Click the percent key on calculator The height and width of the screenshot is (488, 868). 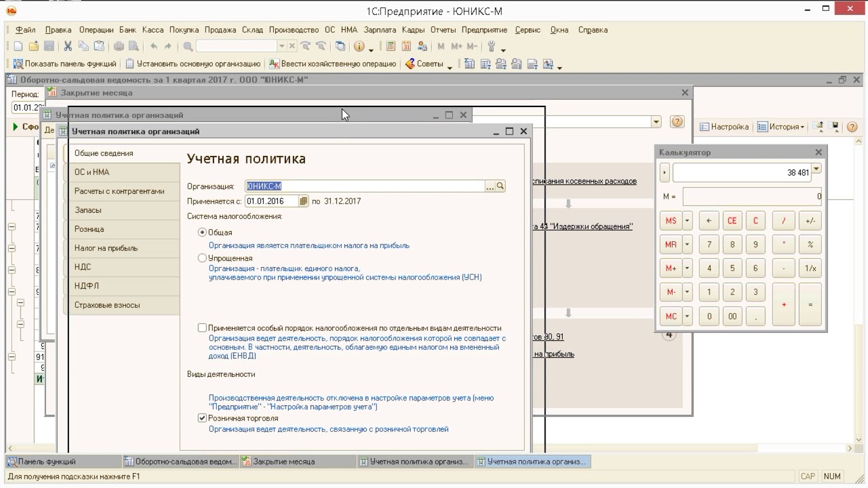tap(810, 244)
